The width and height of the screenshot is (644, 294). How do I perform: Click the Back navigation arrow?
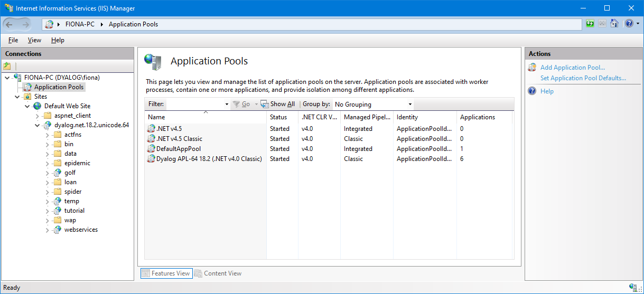tap(10, 24)
